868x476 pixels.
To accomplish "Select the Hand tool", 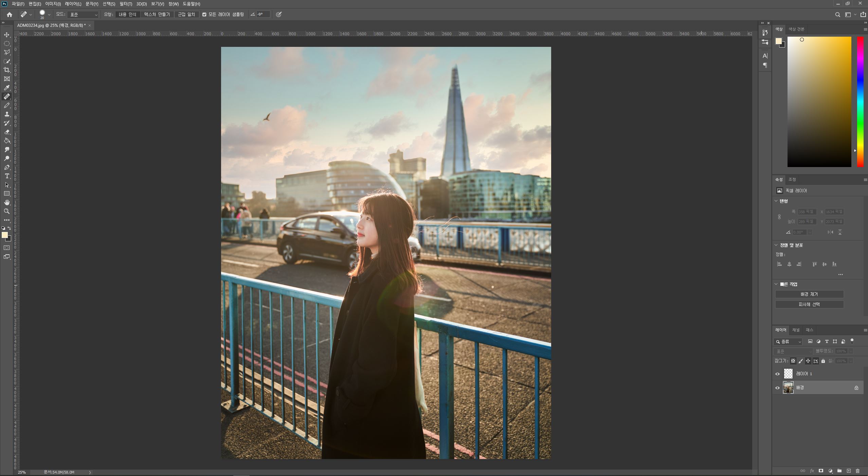I will point(7,202).
